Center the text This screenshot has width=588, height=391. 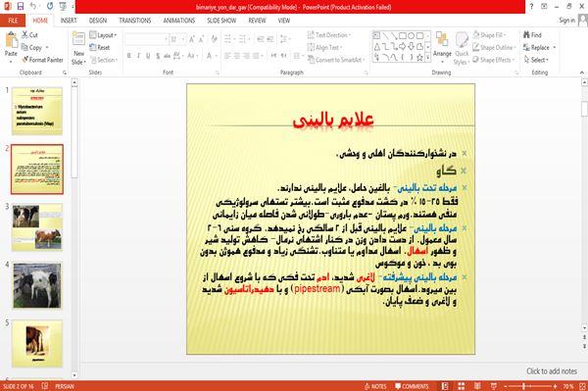[x=236, y=56]
